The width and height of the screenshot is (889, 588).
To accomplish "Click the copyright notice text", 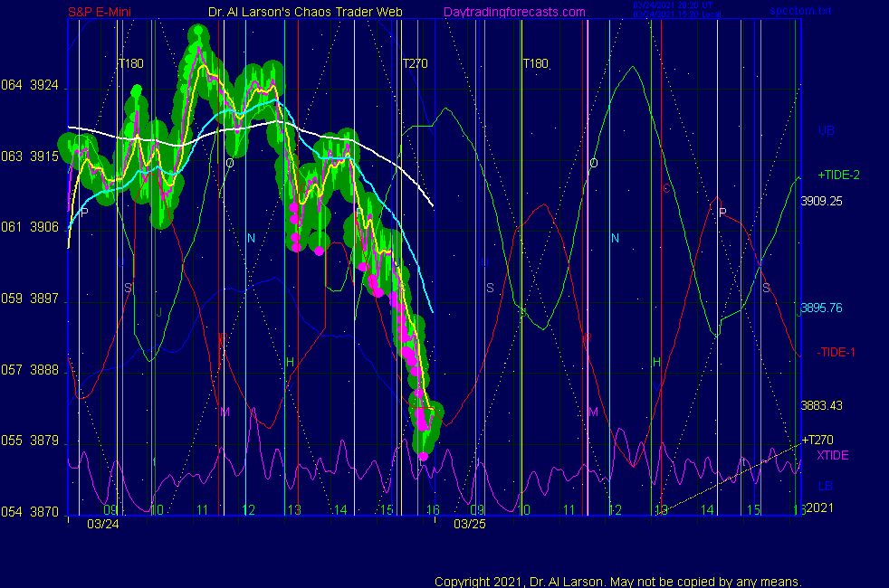I will click(618, 582).
